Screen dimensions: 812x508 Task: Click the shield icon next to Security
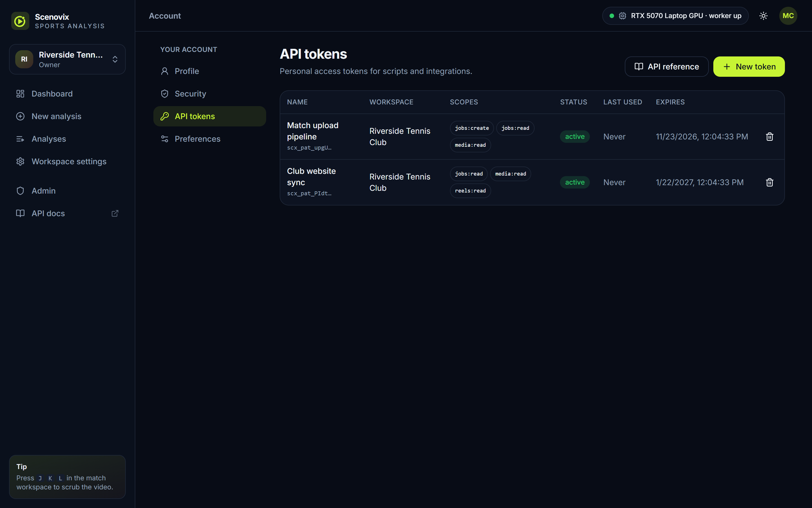(164, 94)
